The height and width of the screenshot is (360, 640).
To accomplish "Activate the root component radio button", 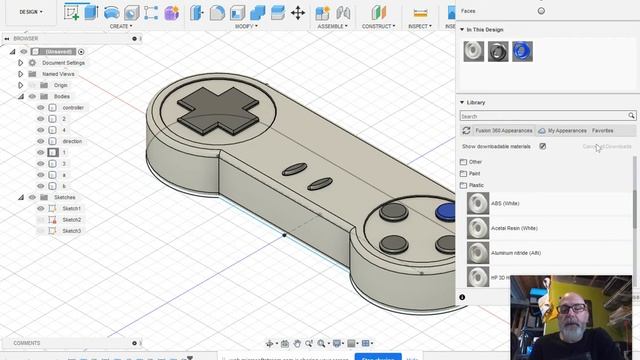I will (x=81, y=52).
